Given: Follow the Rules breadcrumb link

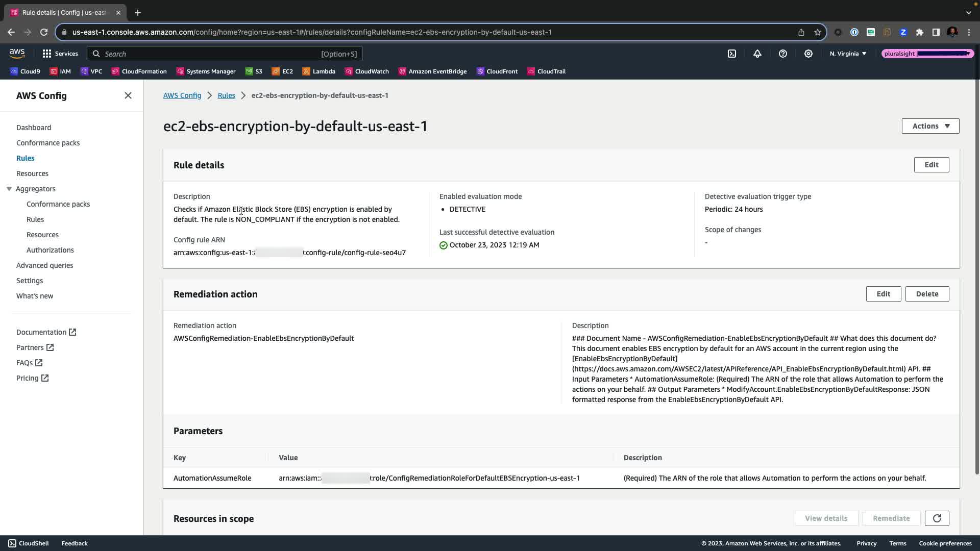Looking at the screenshot, I should [226, 95].
